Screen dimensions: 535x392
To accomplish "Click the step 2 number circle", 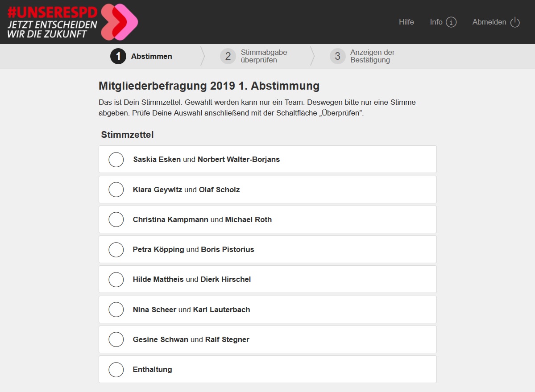I will (228, 56).
